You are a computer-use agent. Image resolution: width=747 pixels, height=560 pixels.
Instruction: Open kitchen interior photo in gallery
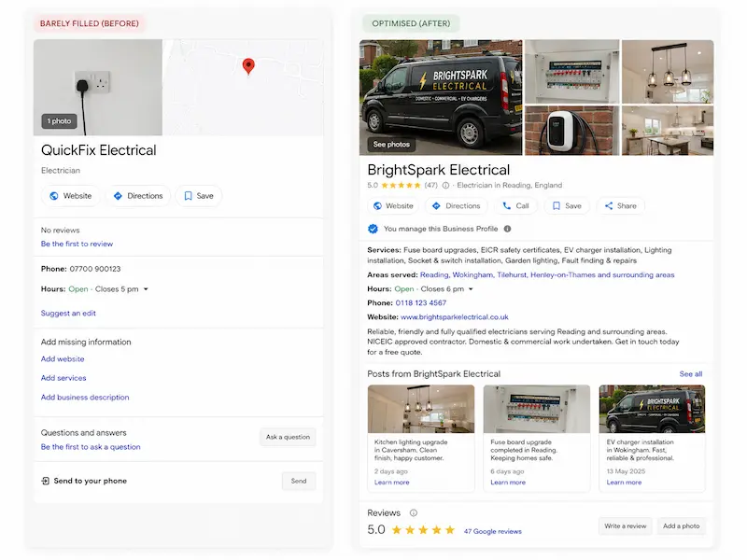pos(668,131)
